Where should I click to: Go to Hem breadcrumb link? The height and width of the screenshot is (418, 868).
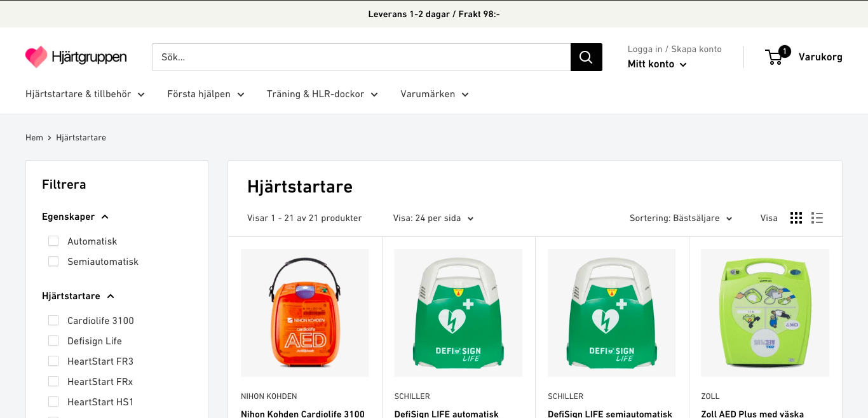pyautogui.click(x=34, y=137)
